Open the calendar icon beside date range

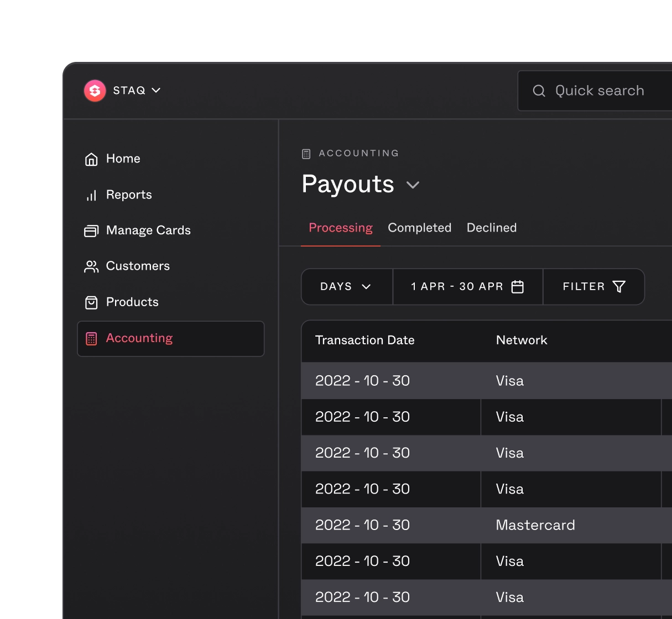coord(518,286)
